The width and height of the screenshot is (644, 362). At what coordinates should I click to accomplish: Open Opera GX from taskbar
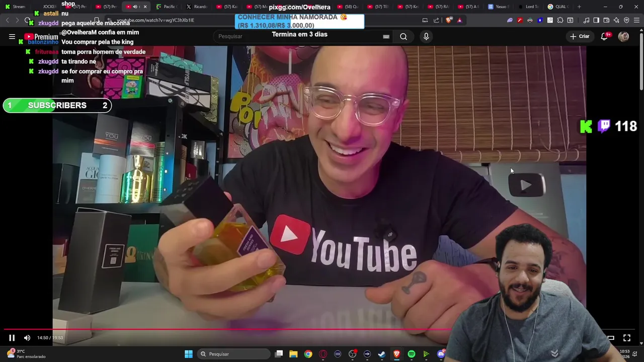click(323, 354)
